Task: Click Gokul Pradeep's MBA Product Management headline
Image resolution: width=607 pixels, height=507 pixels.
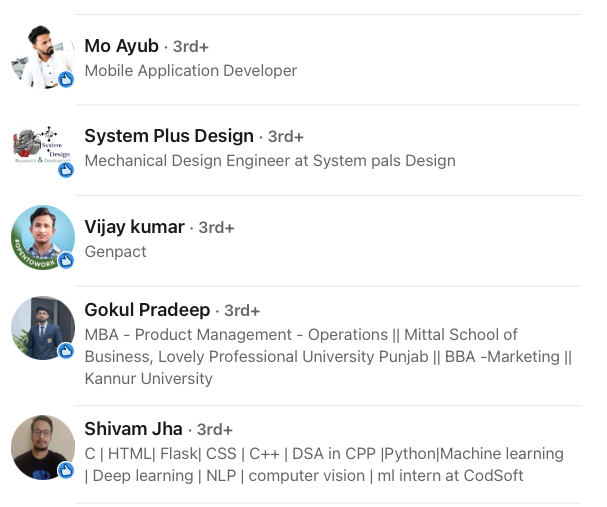Action: pyautogui.click(x=328, y=356)
